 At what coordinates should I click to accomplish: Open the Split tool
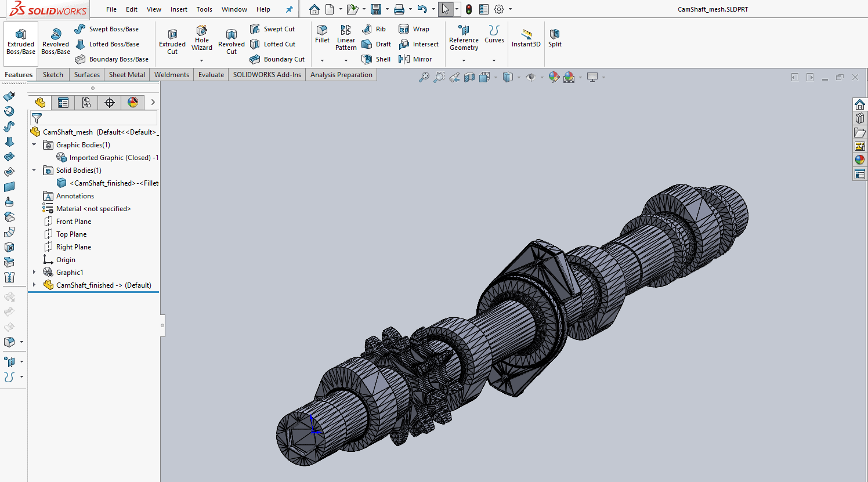point(555,38)
